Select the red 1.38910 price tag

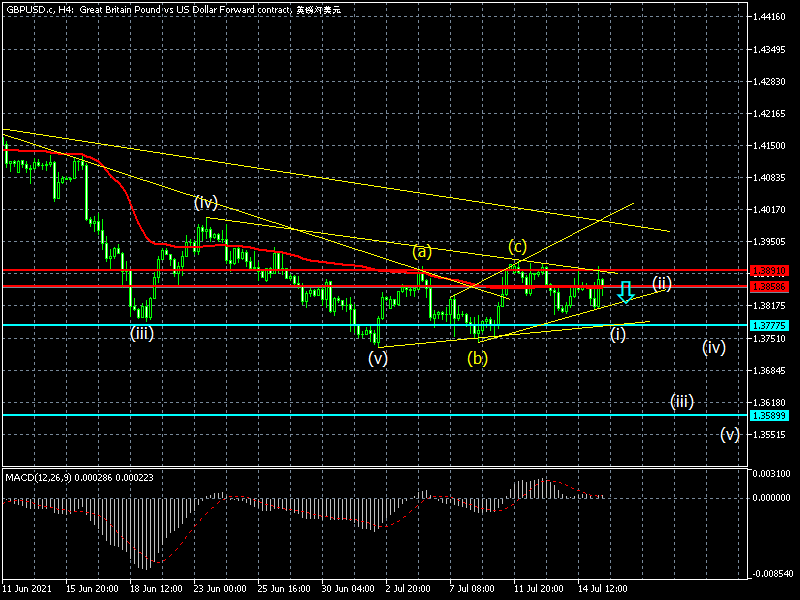click(x=771, y=271)
